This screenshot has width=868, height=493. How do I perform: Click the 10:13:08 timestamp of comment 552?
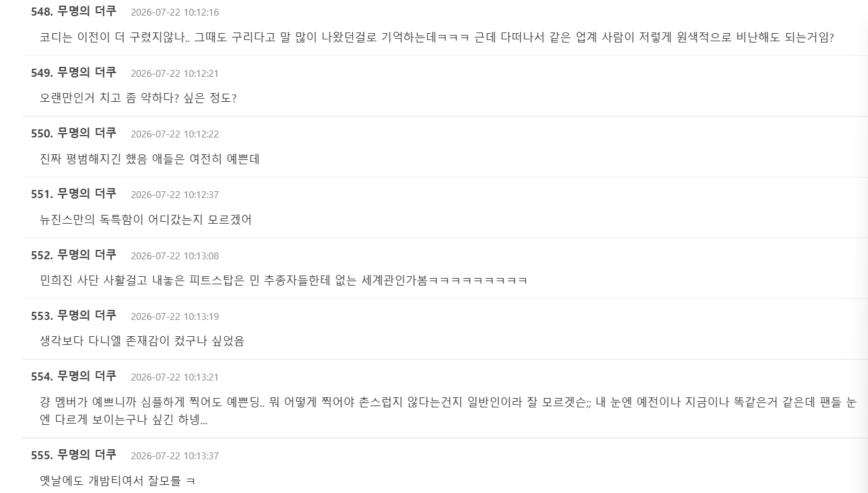coord(175,256)
